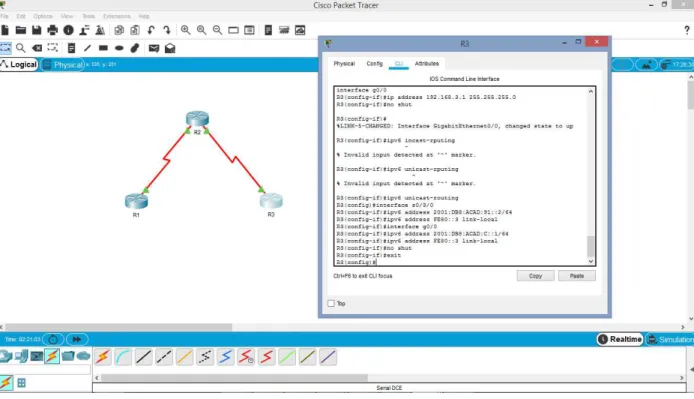Switch to Physical workspace view

[62, 65]
